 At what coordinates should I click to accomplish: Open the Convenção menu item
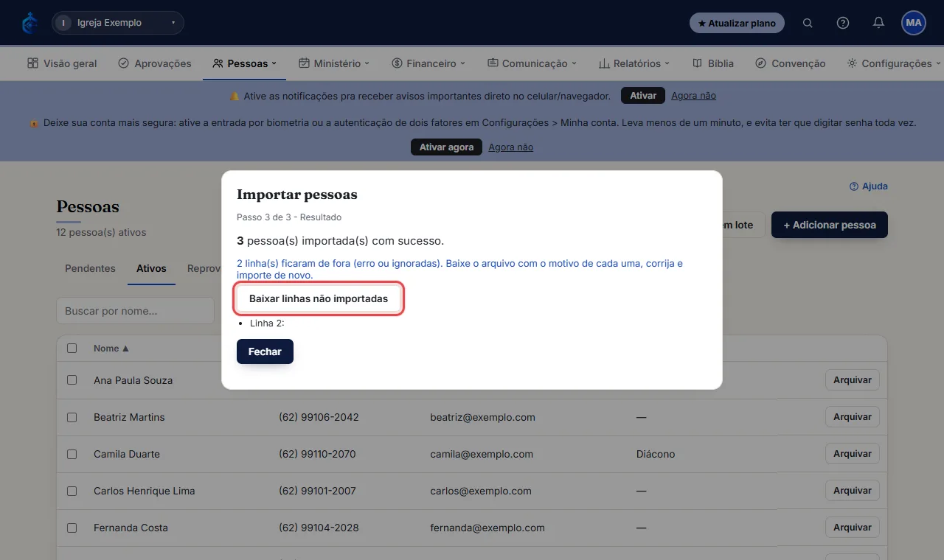pos(791,63)
